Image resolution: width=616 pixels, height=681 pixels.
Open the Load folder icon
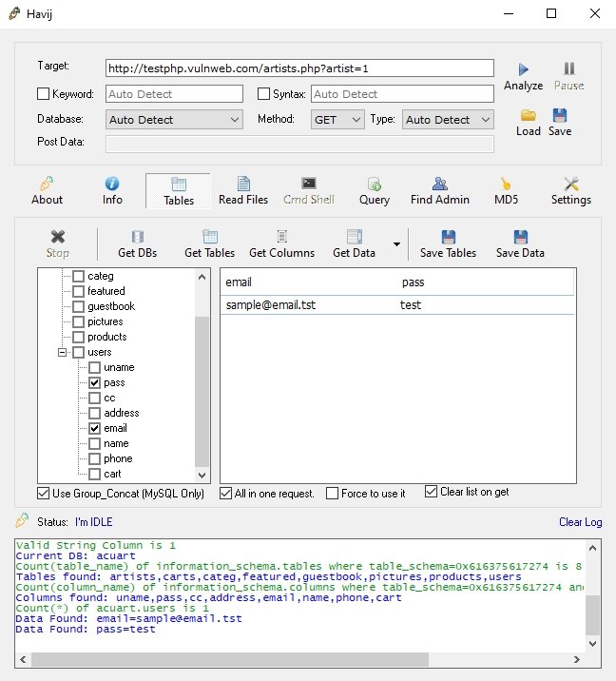pyautogui.click(x=529, y=115)
